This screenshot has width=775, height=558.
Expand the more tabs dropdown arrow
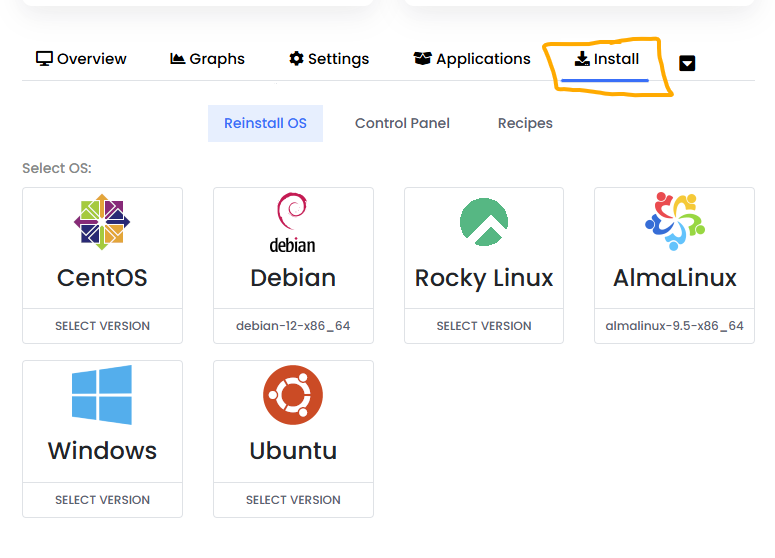tap(687, 63)
